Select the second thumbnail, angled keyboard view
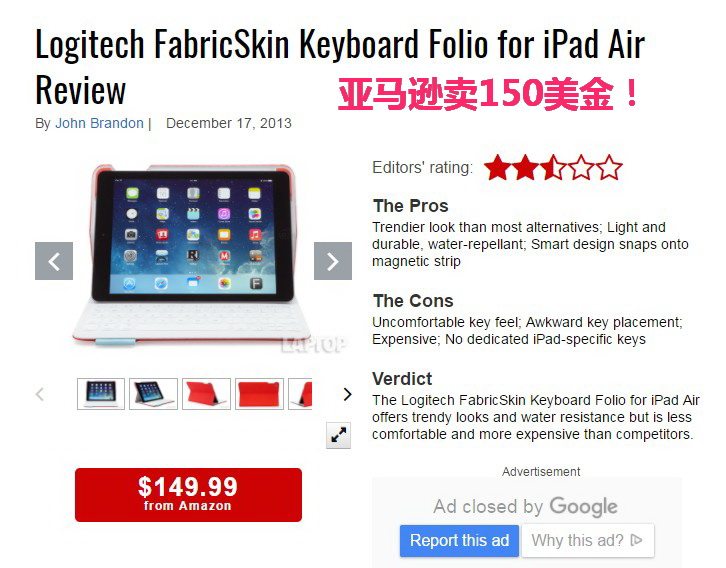 tap(153, 394)
